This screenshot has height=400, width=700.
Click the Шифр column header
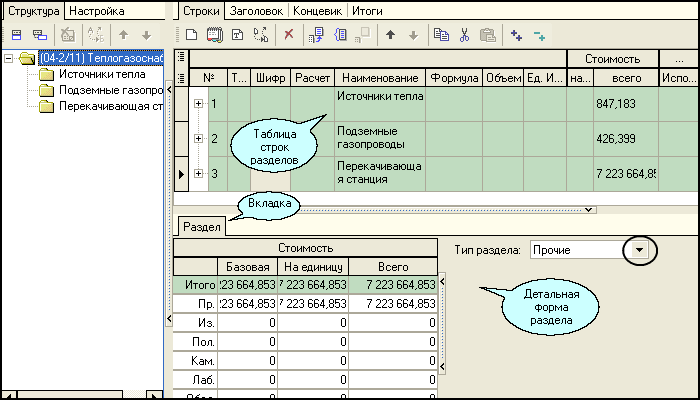coord(271,78)
